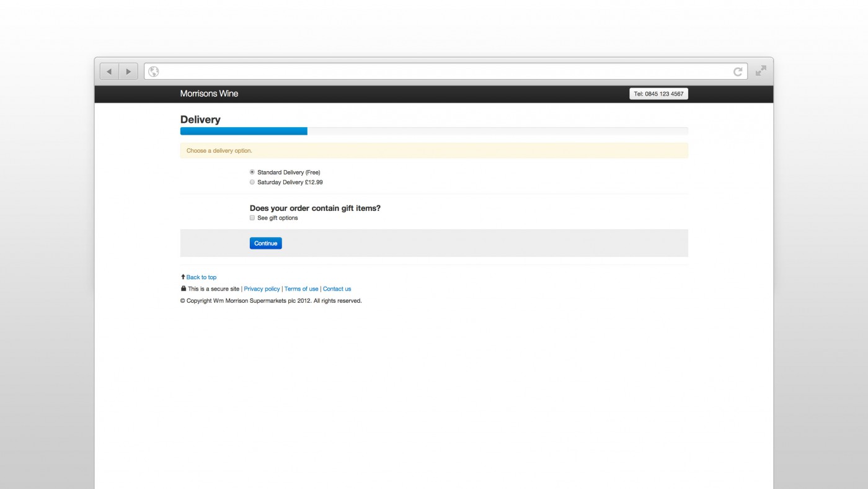The height and width of the screenshot is (489, 868).
Task: Open the Contact us link
Action: [x=337, y=289]
